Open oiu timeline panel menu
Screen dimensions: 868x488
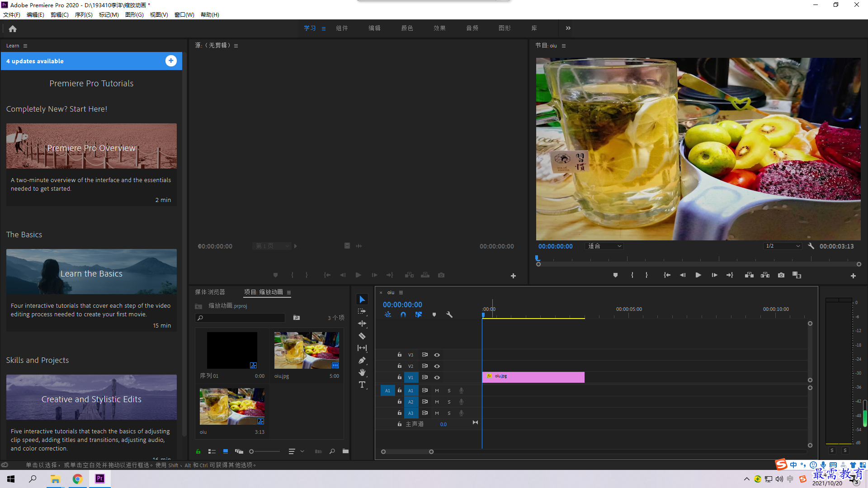click(x=401, y=293)
